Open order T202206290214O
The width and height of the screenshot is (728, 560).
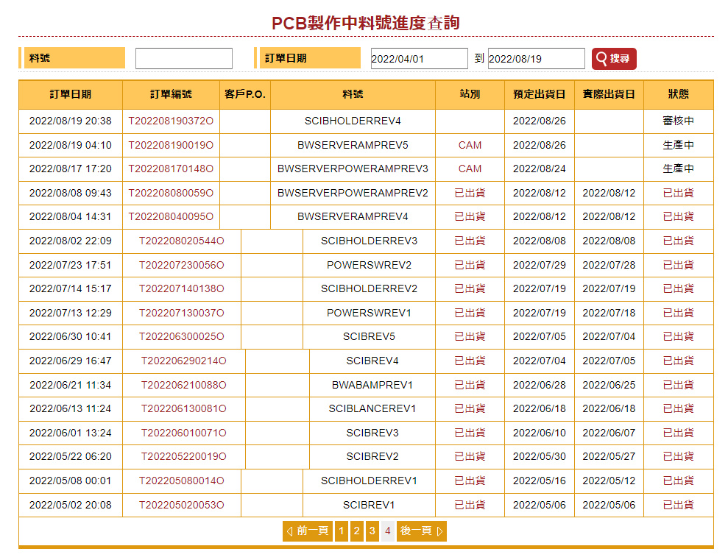click(x=184, y=361)
